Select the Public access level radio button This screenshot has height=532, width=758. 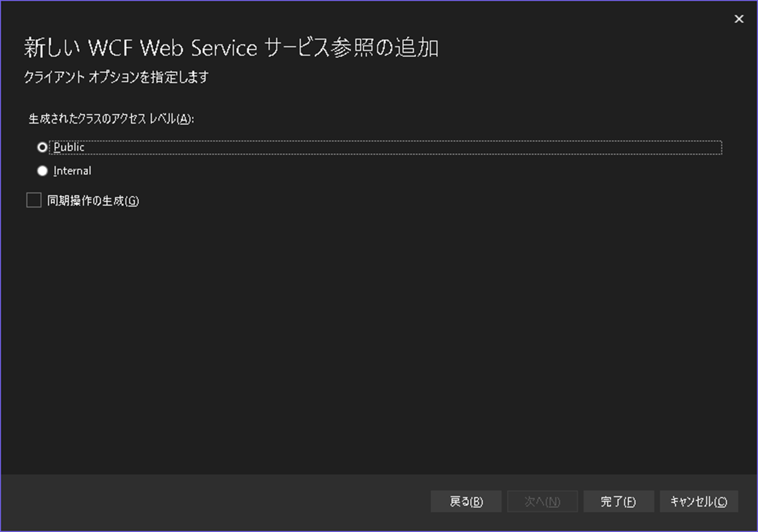(x=42, y=147)
